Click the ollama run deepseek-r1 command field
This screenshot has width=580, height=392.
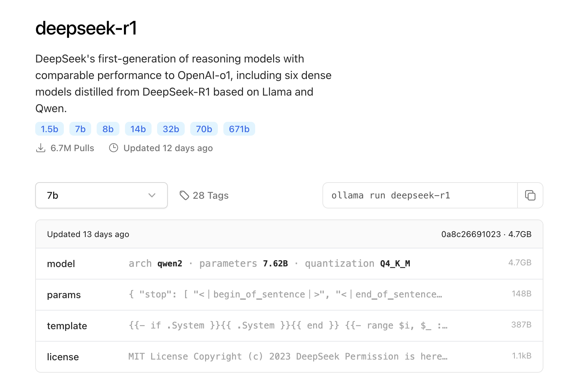click(x=420, y=195)
